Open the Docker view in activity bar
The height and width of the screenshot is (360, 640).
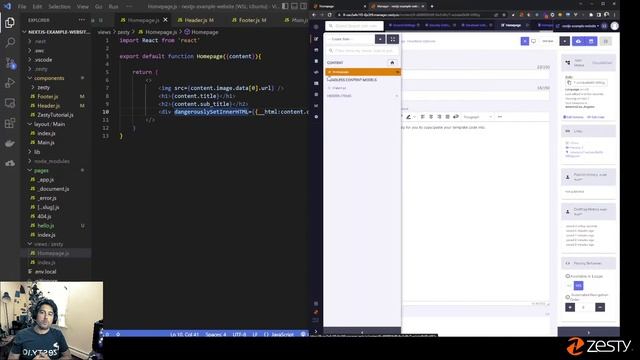pyautogui.click(x=10, y=143)
